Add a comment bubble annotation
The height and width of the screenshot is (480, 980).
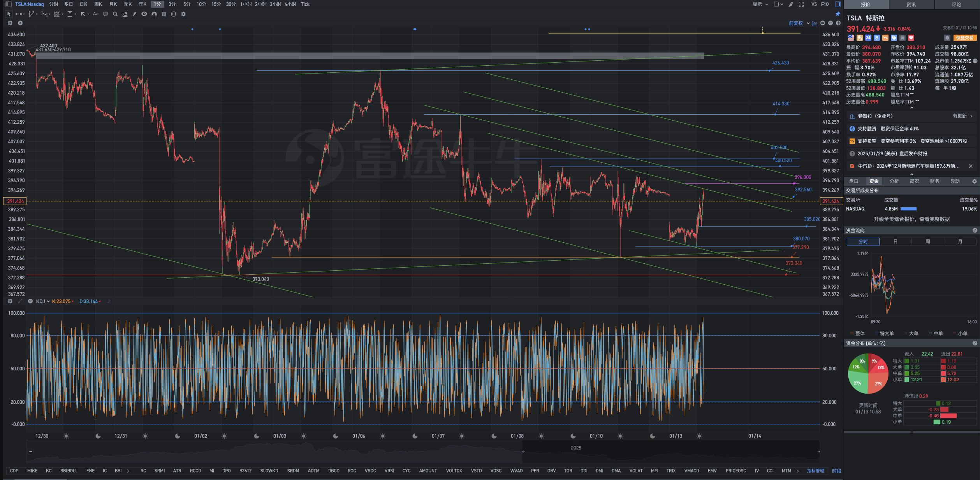pyautogui.click(x=106, y=14)
